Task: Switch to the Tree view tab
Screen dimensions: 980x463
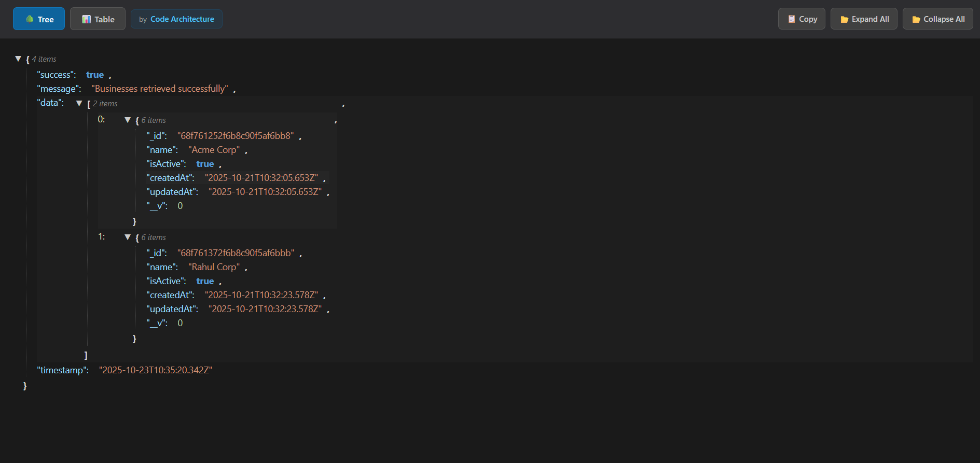Action: click(39, 19)
